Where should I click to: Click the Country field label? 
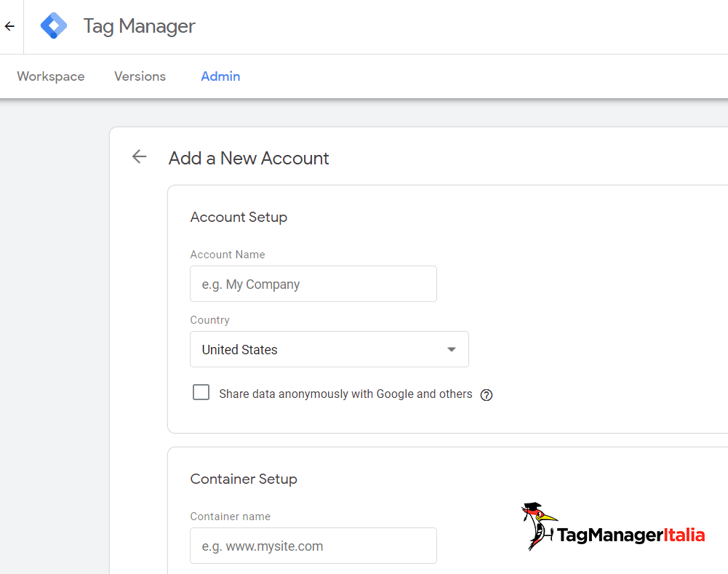(209, 320)
